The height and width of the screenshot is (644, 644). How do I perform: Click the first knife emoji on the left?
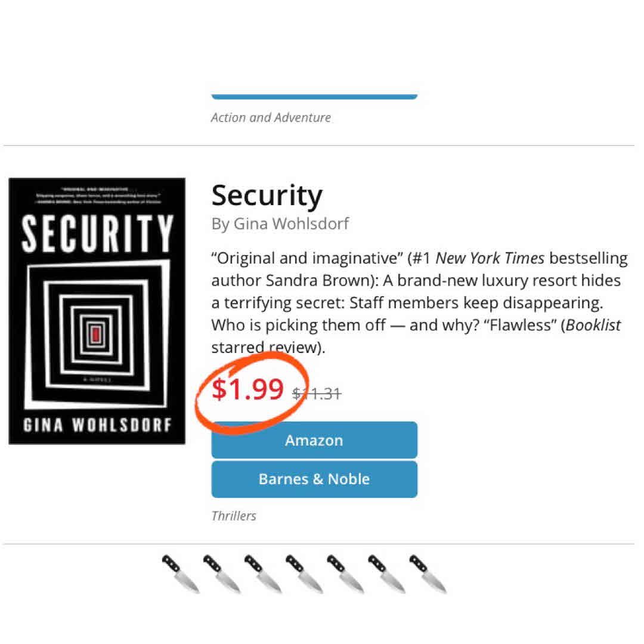coord(181,574)
